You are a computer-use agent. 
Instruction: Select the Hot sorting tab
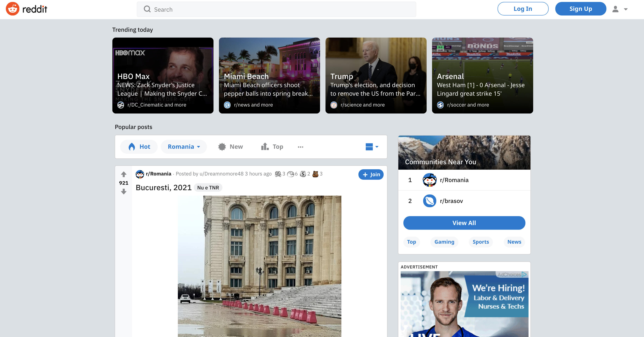coord(139,147)
